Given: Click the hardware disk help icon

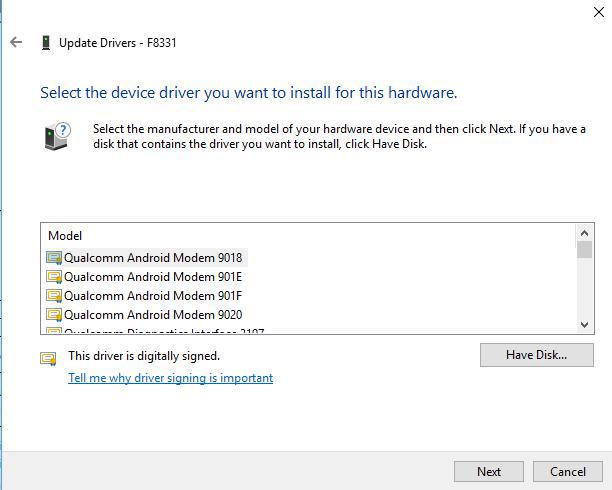Looking at the screenshot, I should coord(58,135).
